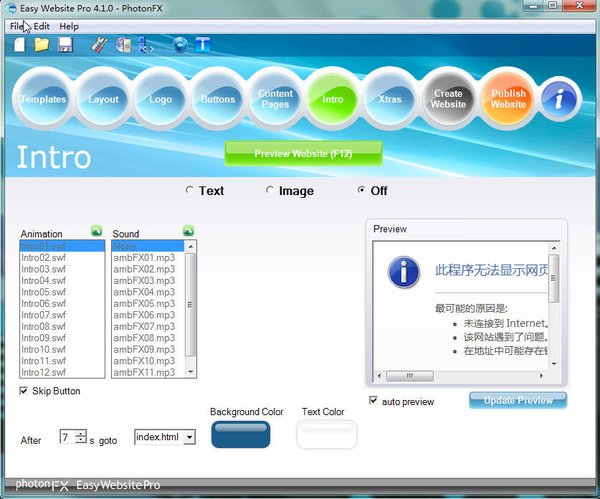
Task: Select the Image radio option
Action: click(x=270, y=190)
